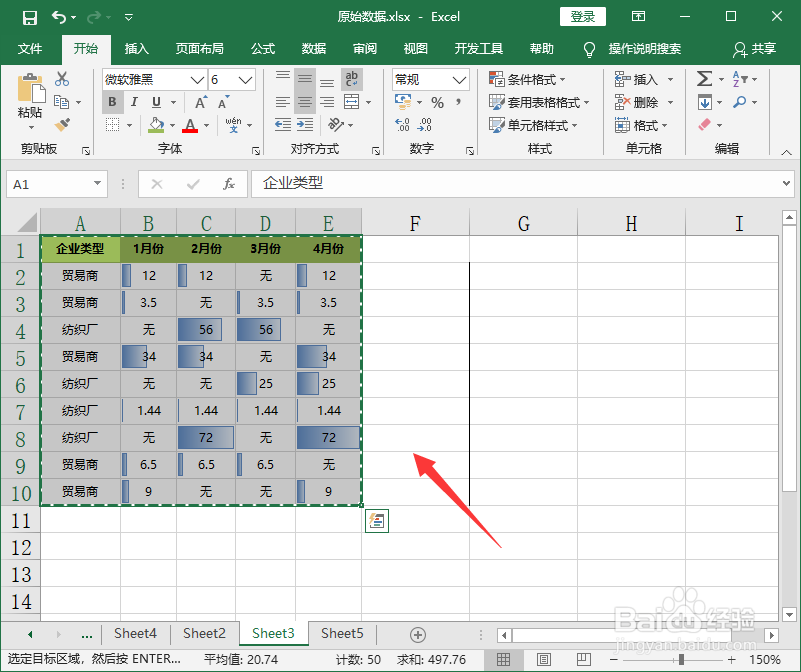Image resolution: width=801 pixels, height=672 pixels.
Task: Toggle Middle Align vertical alignment
Action: pyautogui.click(x=305, y=79)
